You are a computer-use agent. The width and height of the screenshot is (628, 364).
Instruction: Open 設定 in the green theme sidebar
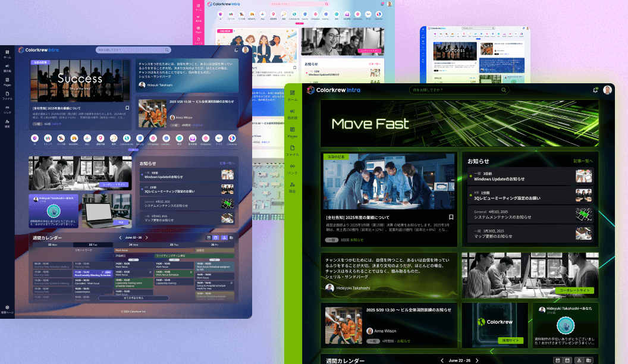293,186
